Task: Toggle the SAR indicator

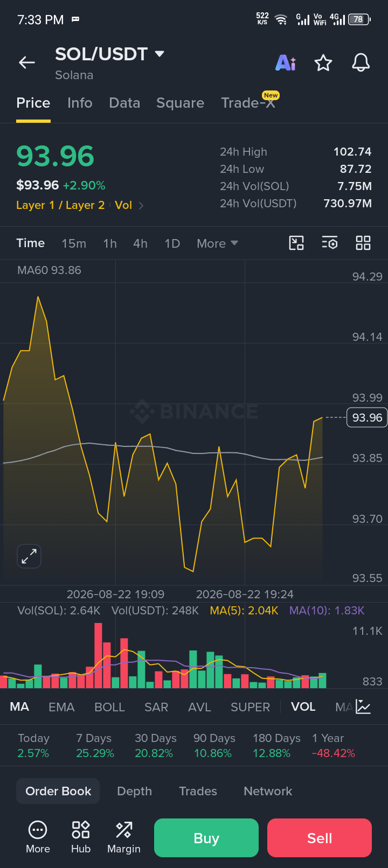Action: coord(156,707)
